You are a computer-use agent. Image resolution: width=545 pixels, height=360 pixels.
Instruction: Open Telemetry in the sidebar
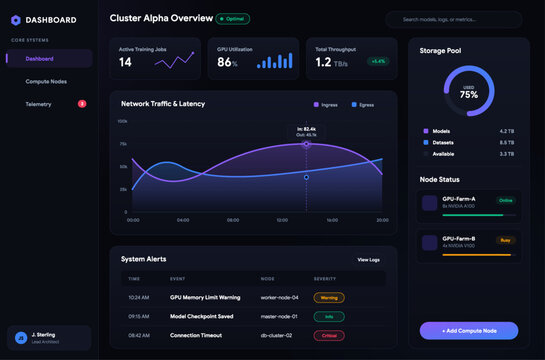point(38,104)
